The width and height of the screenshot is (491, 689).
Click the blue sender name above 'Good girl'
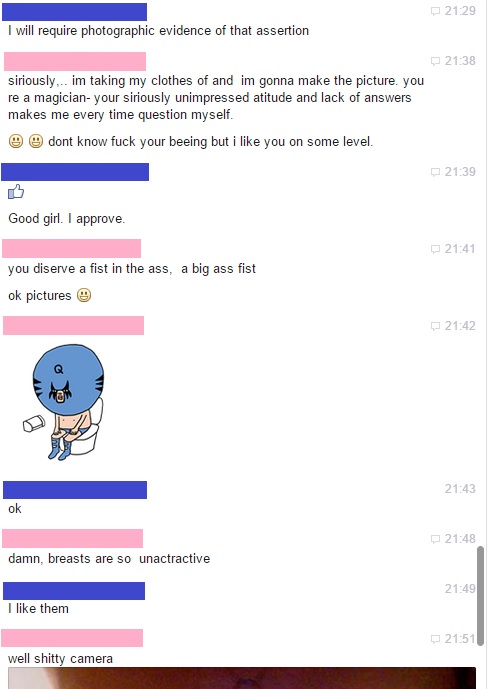(75, 172)
